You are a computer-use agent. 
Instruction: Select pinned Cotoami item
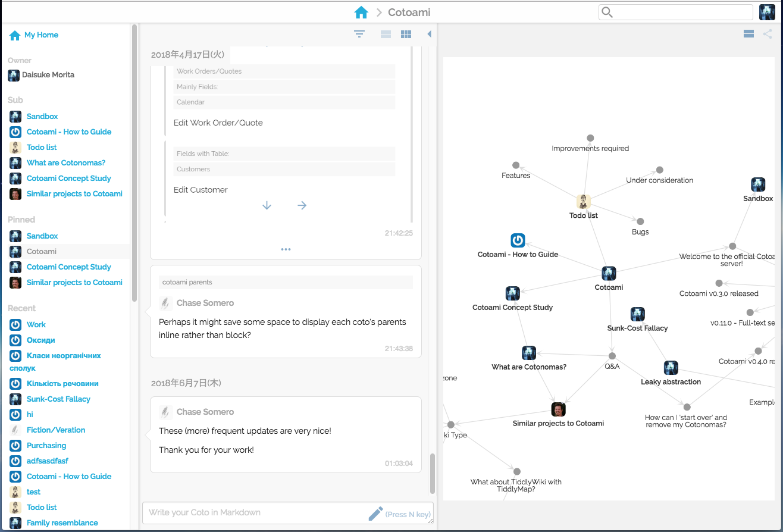tap(42, 252)
